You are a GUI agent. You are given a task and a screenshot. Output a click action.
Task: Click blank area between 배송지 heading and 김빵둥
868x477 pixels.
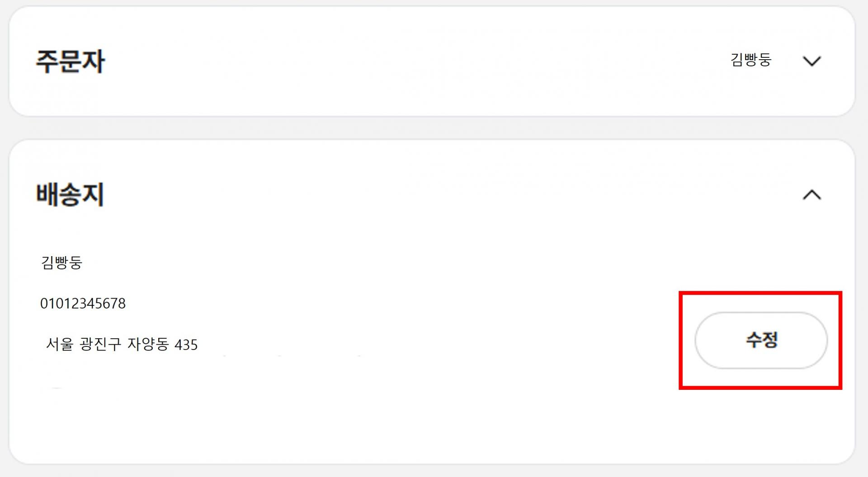tap(181, 230)
